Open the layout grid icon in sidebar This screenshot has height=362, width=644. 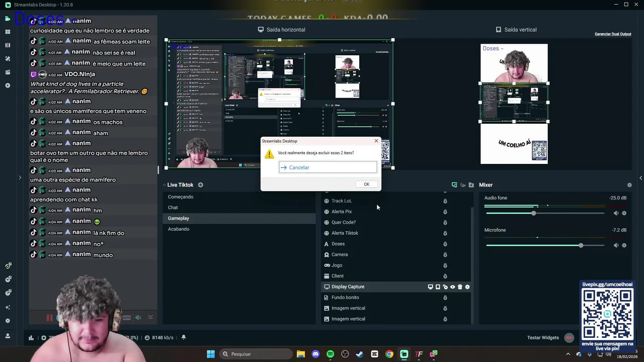tap(8, 32)
